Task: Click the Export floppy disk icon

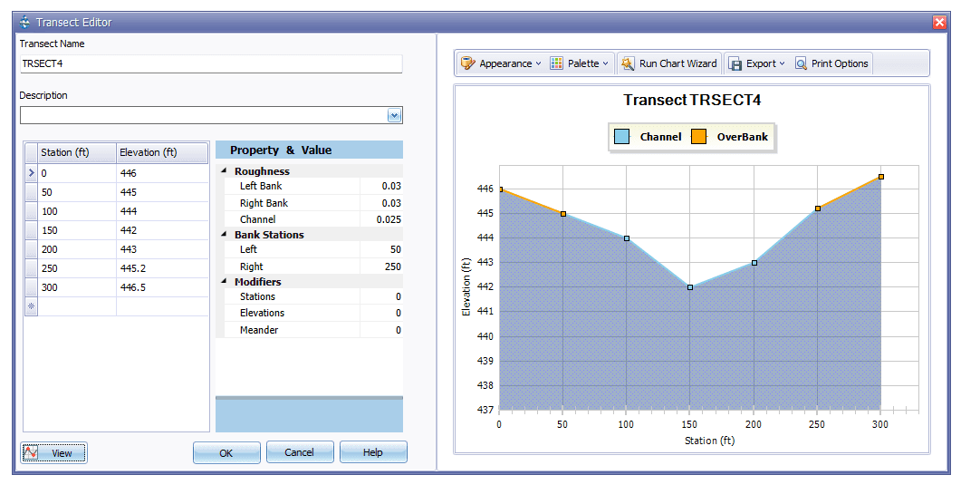Action: (735, 63)
